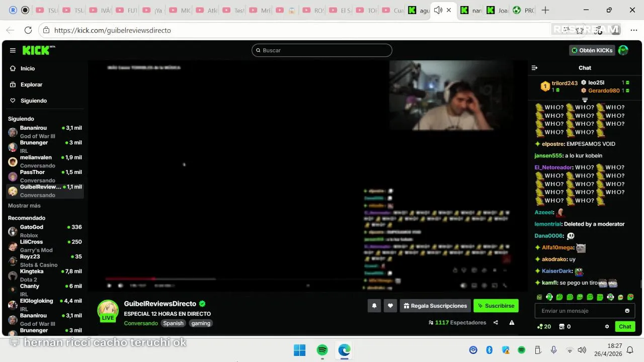Click the Obtén KICKs button
This screenshot has height=362, width=644.
[592, 50]
